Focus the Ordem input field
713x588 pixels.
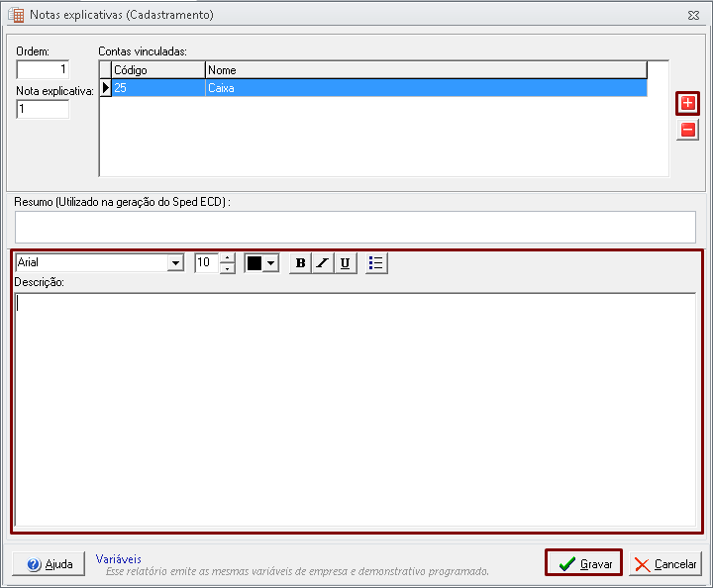click(x=43, y=69)
